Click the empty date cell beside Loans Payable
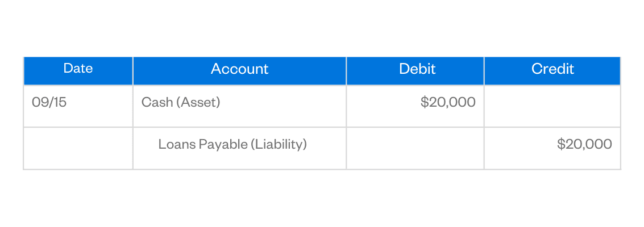Viewport: 644px width, 227px height. [x=78, y=148]
